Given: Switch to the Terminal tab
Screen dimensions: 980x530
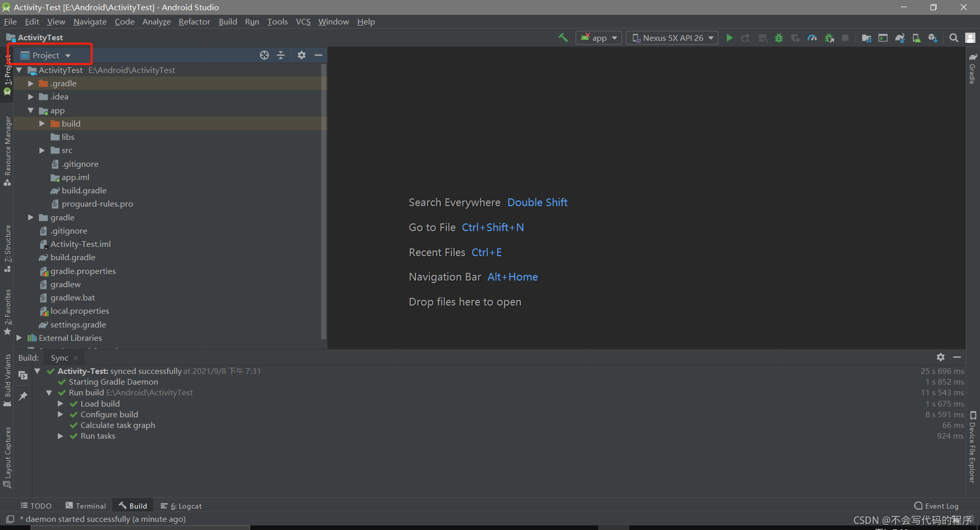Looking at the screenshot, I should (x=86, y=506).
